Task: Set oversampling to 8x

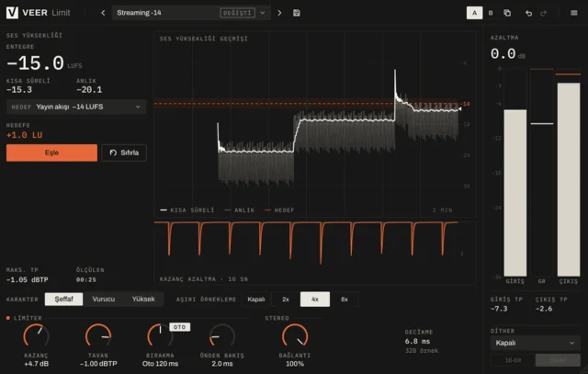Action: (x=345, y=299)
